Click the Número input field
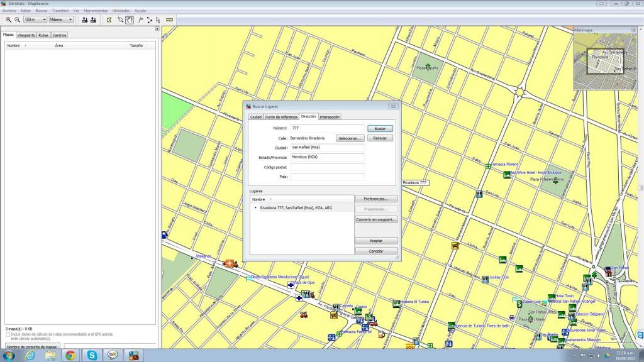The width and height of the screenshot is (644, 362). pos(327,128)
